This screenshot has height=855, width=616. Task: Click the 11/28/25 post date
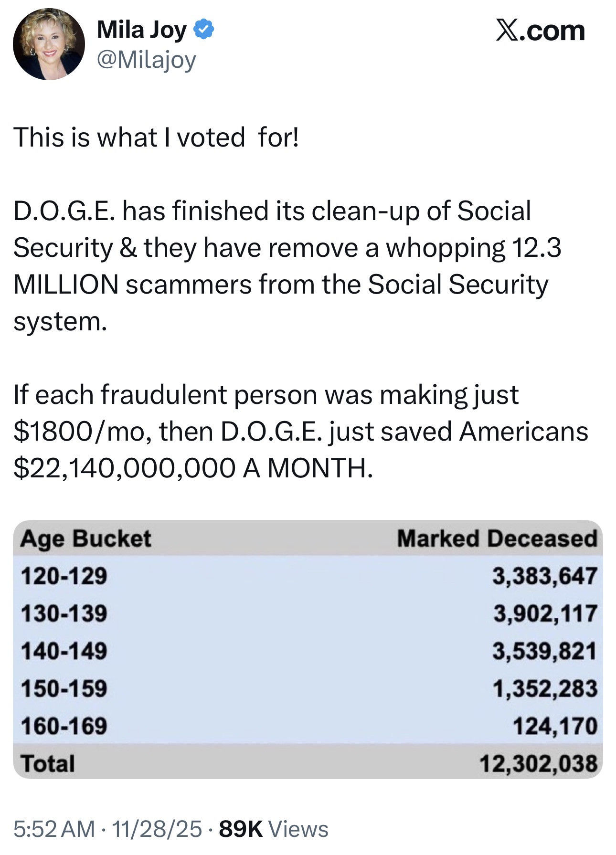pyautogui.click(x=157, y=829)
